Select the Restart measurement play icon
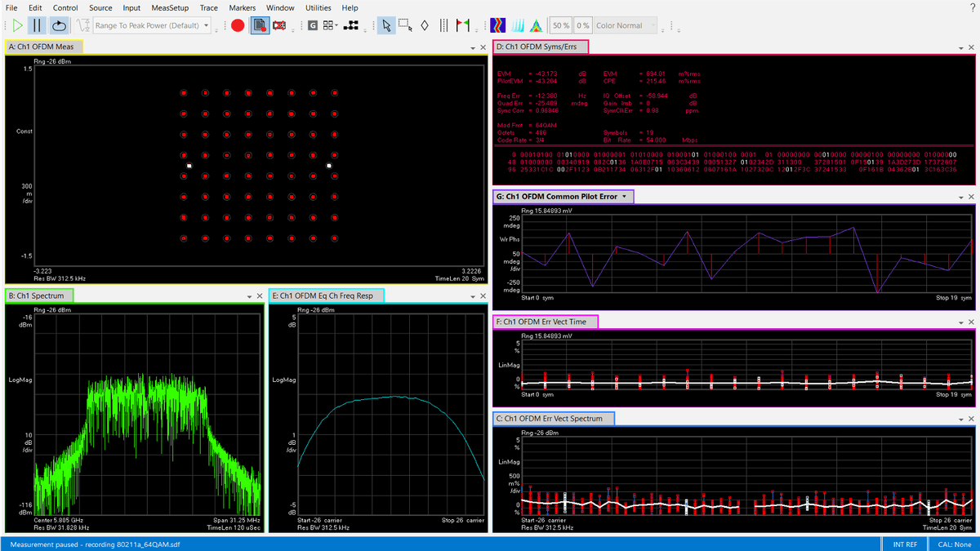 [18, 25]
